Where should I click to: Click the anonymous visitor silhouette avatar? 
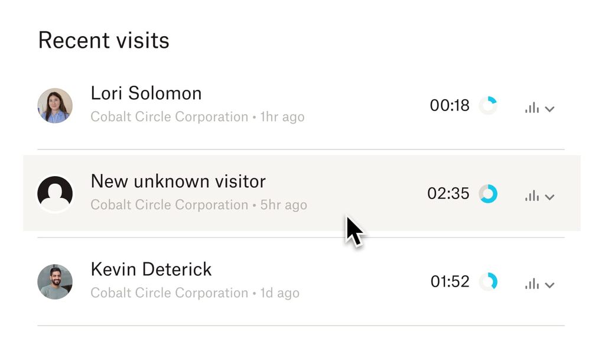coord(55,193)
